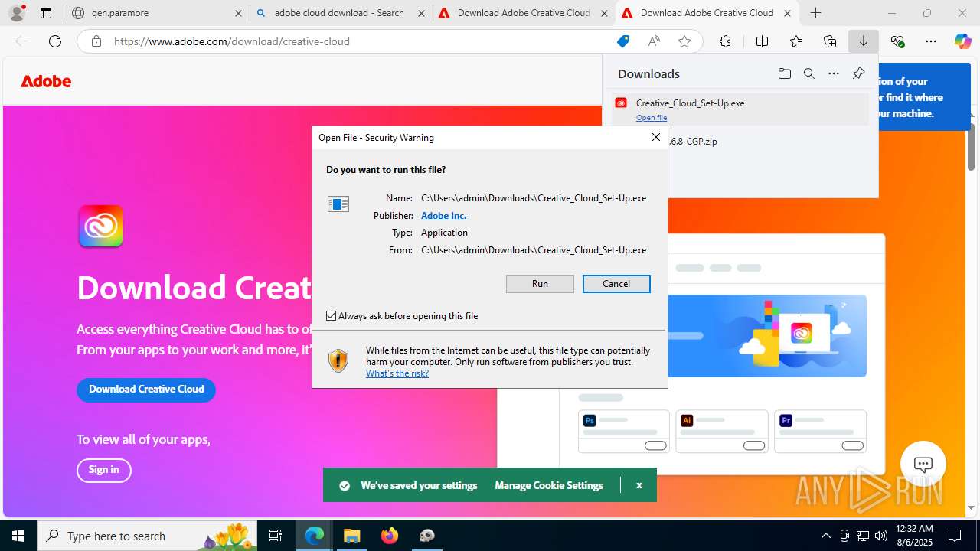Click the Downloads toolbar button in Edge
Viewport: 980px width, 551px height.
864,41
